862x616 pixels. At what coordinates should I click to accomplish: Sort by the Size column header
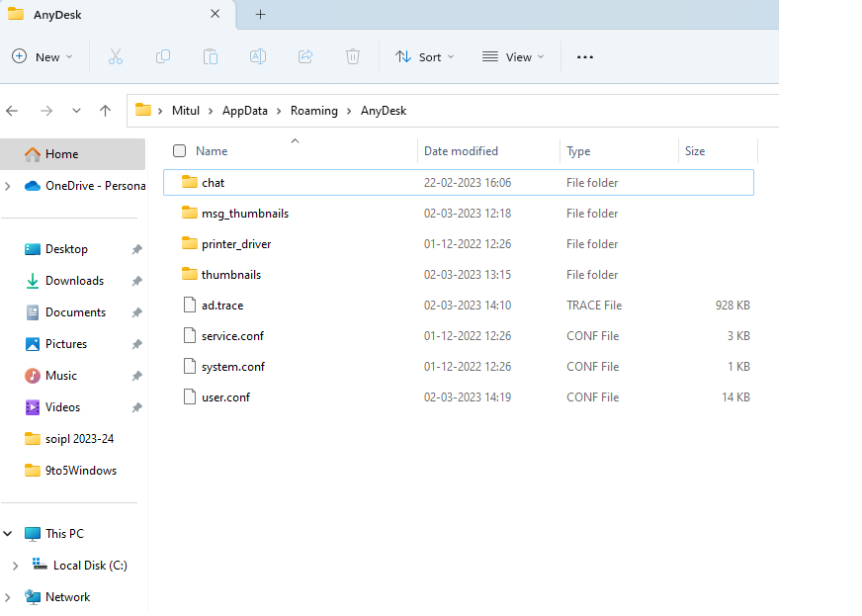coord(695,150)
